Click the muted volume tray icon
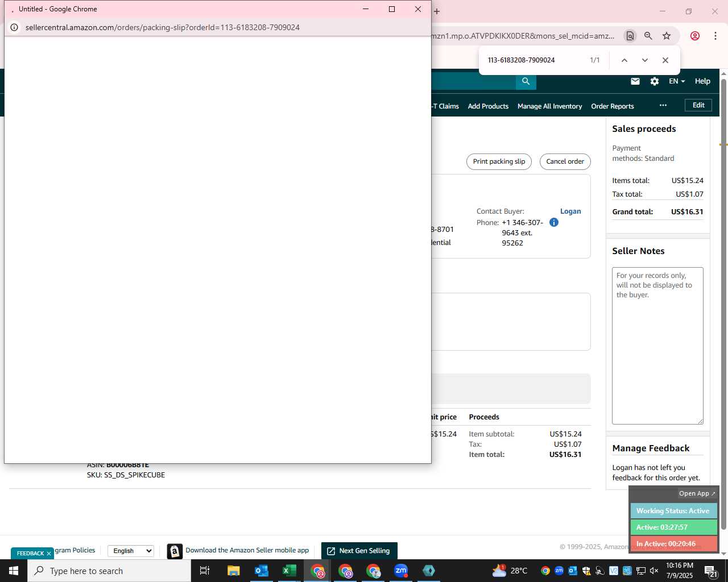Viewport: 728px width, 582px height. click(x=654, y=571)
